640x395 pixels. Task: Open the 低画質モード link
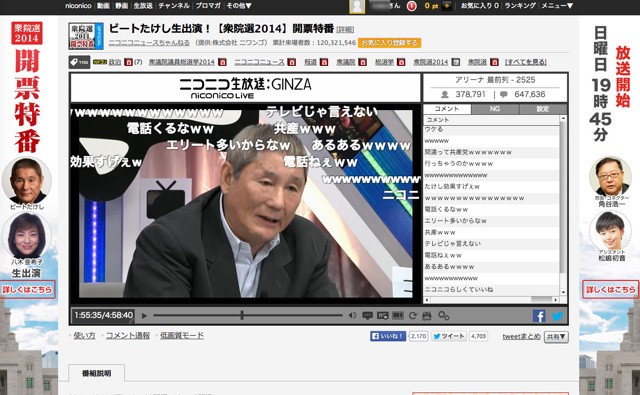pos(182,335)
